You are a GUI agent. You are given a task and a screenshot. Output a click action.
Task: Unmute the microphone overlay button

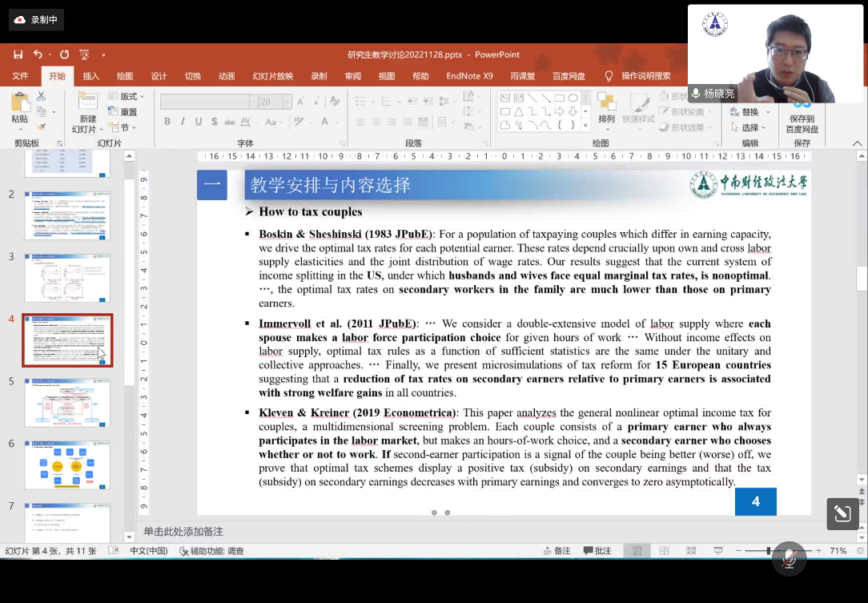tap(789, 559)
